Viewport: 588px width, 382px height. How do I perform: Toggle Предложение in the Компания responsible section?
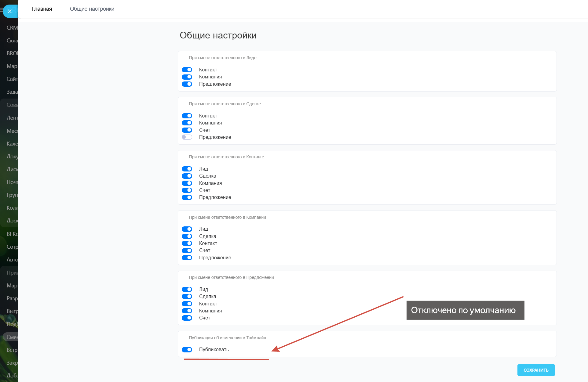tap(187, 258)
